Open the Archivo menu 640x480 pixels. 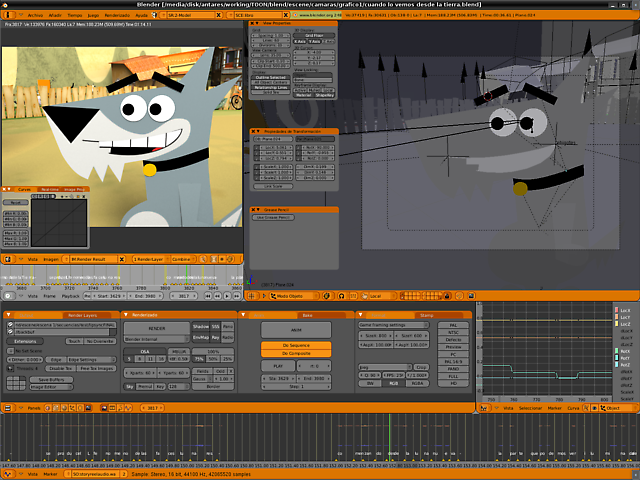click(35, 16)
